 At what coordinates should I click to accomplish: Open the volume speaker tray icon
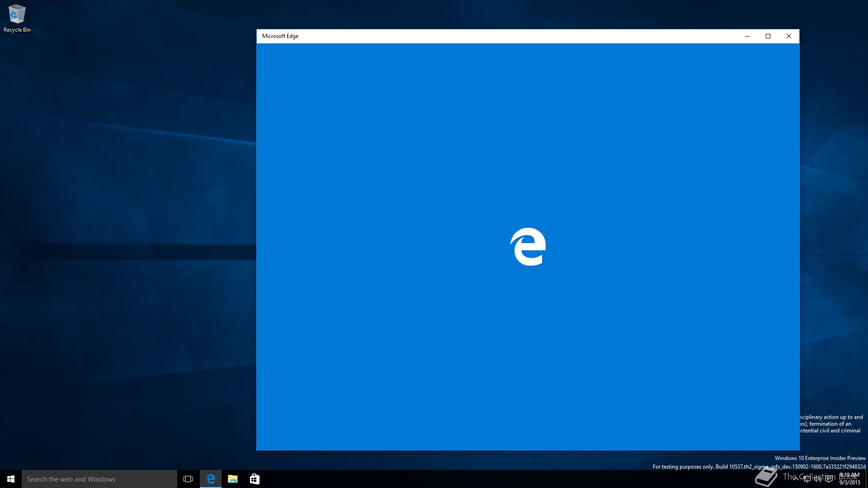(x=818, y=479)
